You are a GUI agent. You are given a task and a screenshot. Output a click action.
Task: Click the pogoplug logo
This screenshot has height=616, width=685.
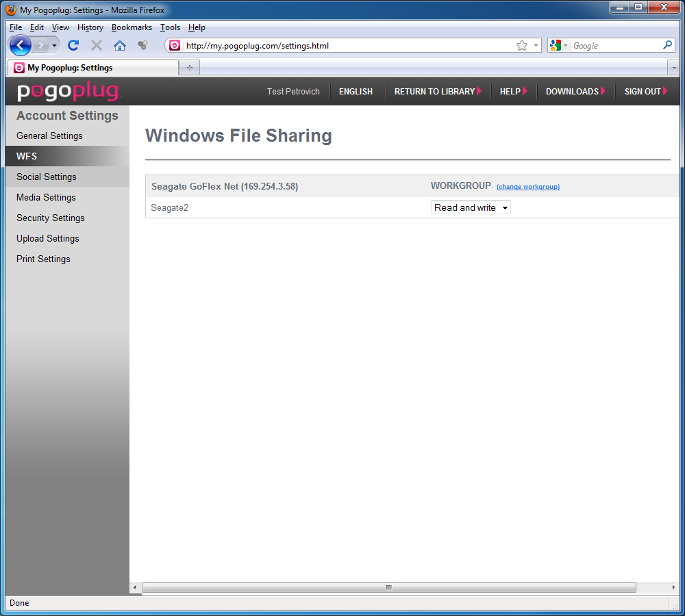coord(68,91)
